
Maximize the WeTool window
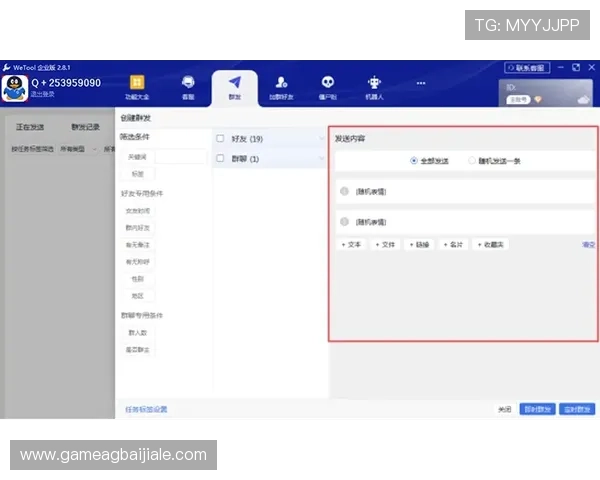[576, 67]
